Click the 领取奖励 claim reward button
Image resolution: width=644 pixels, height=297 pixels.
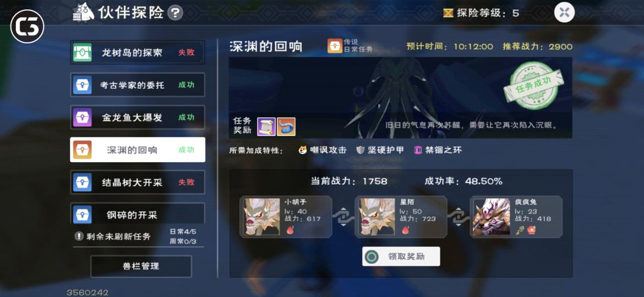point(401,256)
